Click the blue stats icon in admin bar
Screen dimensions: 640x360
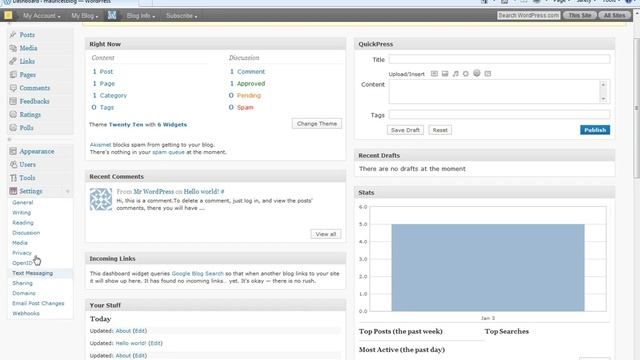[112, 16]
